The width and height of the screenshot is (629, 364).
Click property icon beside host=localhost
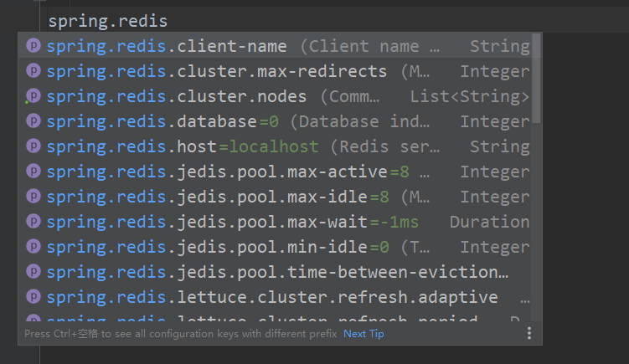(x=34, y=146)
